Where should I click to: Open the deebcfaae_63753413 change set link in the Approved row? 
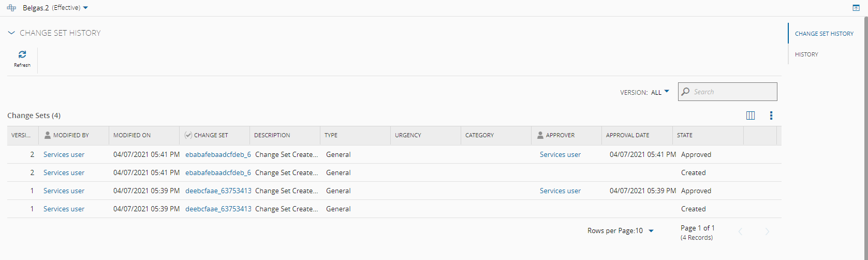218,191
